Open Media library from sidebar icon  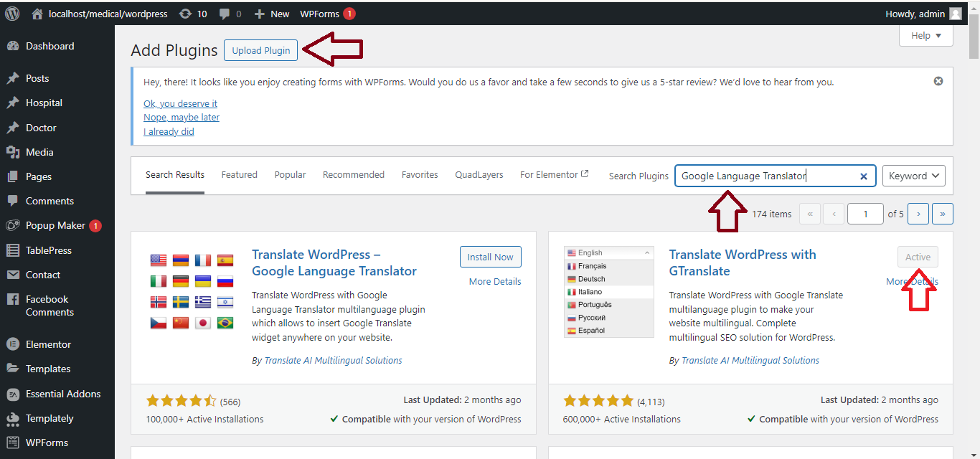13,152
